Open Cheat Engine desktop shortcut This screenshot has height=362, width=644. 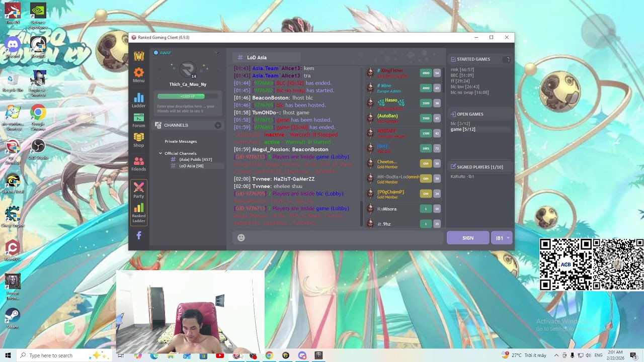pos(13,217)
